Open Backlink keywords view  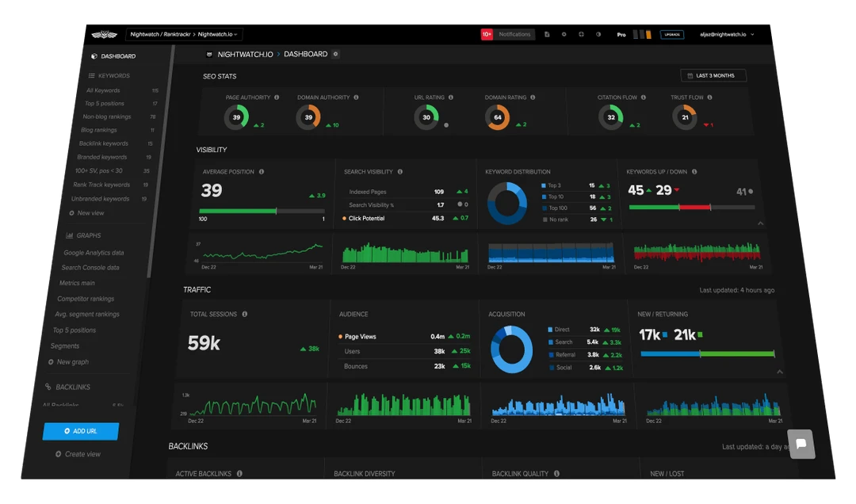pyautogui.click(x=104, y=143)
